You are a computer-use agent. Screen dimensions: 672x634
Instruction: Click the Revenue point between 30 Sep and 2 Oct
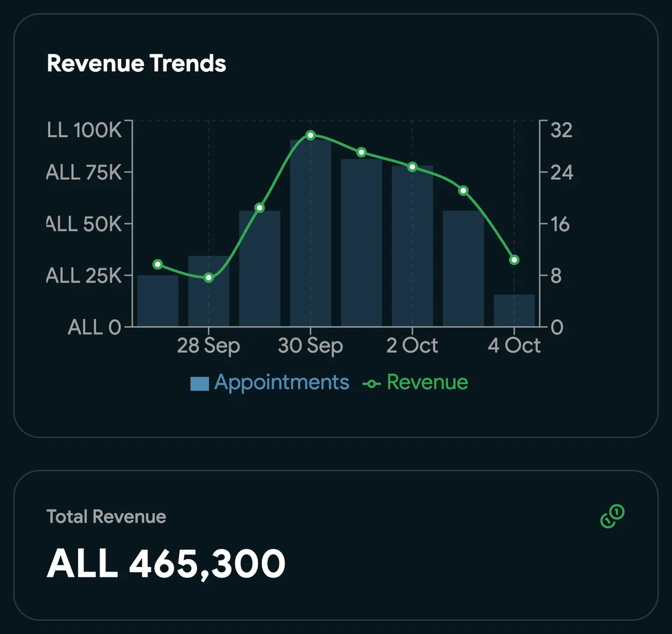[x=362, y=152]
